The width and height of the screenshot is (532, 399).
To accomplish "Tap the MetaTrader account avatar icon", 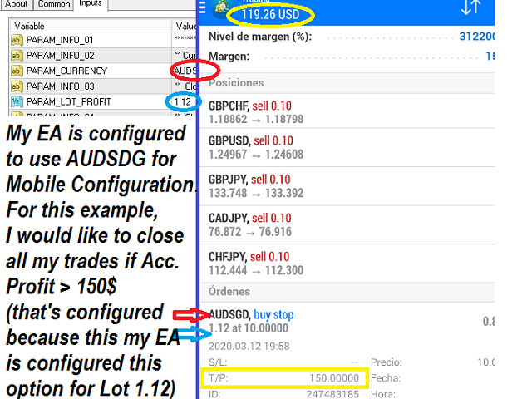I will [222, 9].
